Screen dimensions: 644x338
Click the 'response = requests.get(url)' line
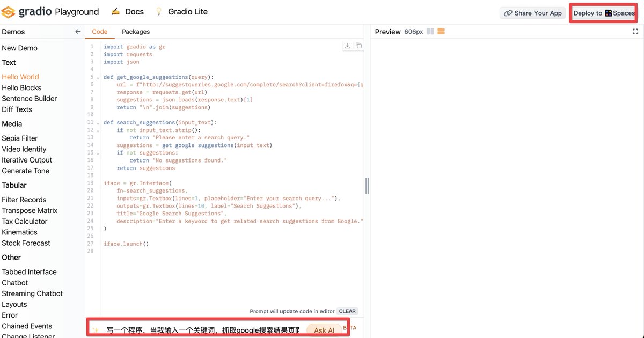162,92
